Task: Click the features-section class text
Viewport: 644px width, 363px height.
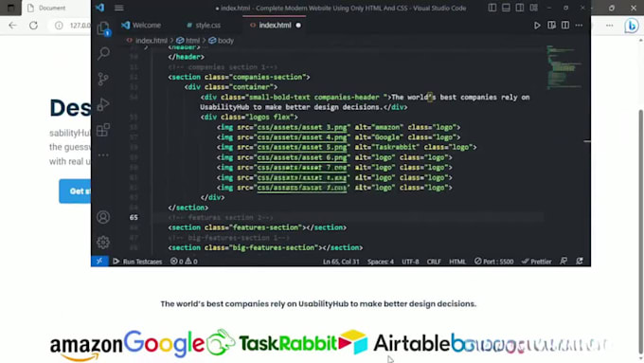Action: 265,227
